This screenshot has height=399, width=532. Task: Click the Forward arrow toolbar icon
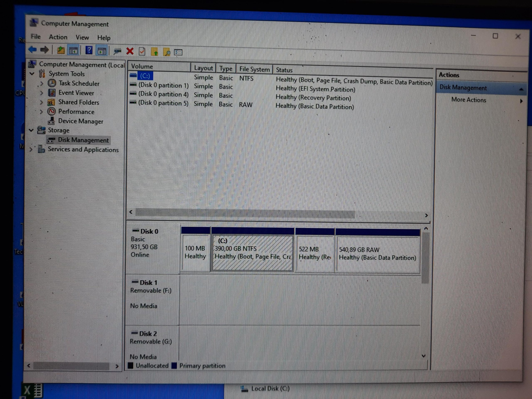tap(44, 50)
